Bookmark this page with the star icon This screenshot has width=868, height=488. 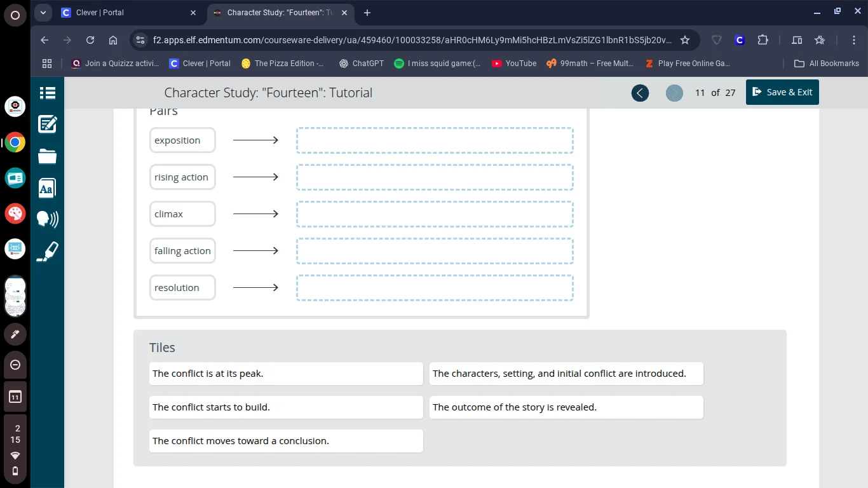tap(685, 40)
